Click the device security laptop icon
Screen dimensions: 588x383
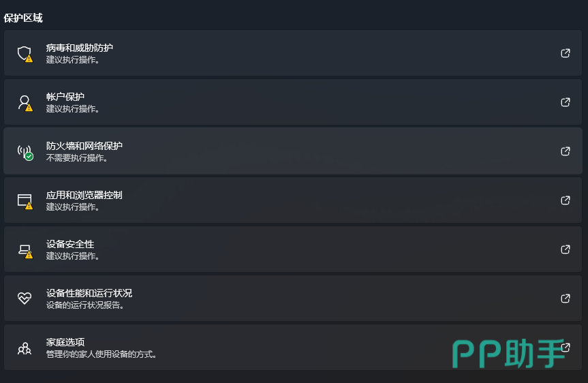25,249
